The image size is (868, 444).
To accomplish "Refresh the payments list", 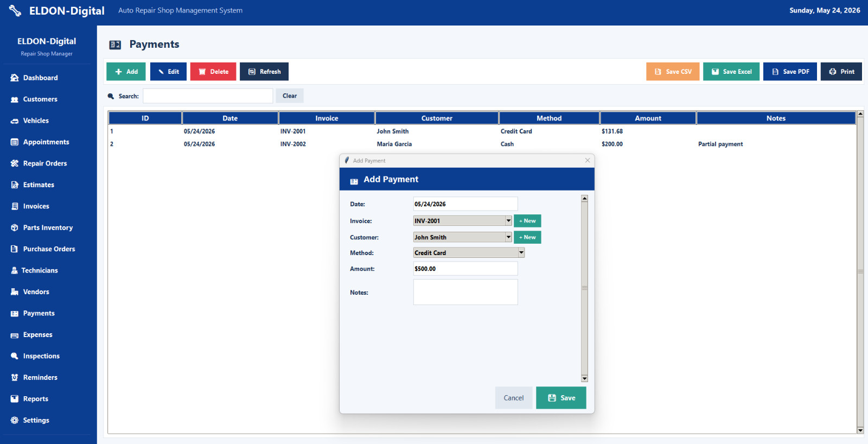I will 264,72.
